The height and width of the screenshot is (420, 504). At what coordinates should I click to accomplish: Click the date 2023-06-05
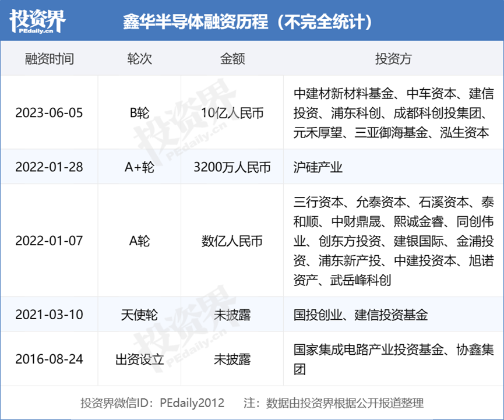[x=49, y=113]
